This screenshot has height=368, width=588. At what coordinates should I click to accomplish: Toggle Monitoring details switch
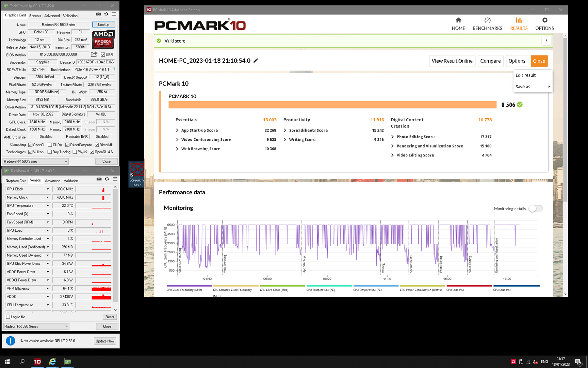tap(536, 209)
